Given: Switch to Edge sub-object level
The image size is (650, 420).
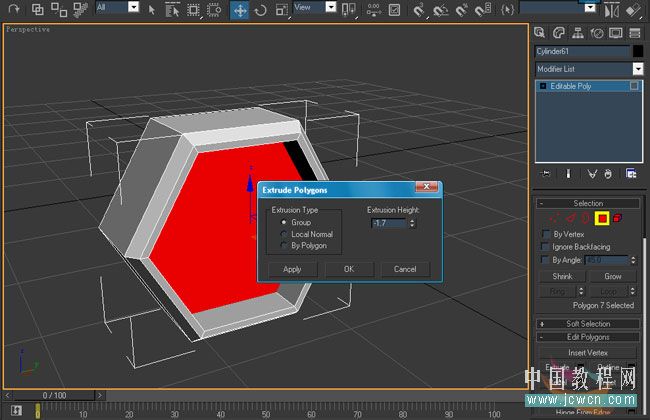Looking at the screenshot, I should click(571, 218).
